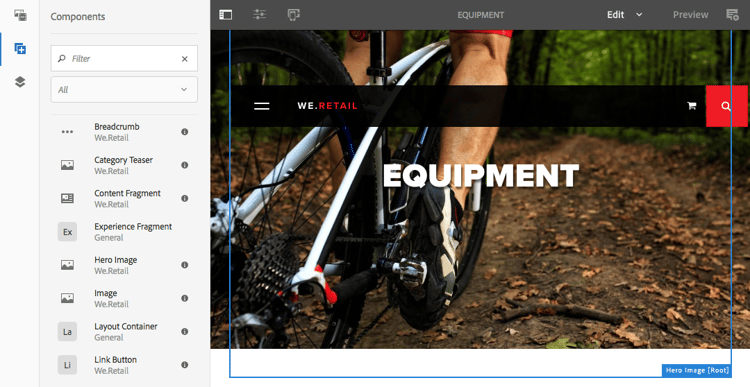Open the Page Information sliders icon
The width and height of the screenshot is (750, 387).
[x=259, y=15]
